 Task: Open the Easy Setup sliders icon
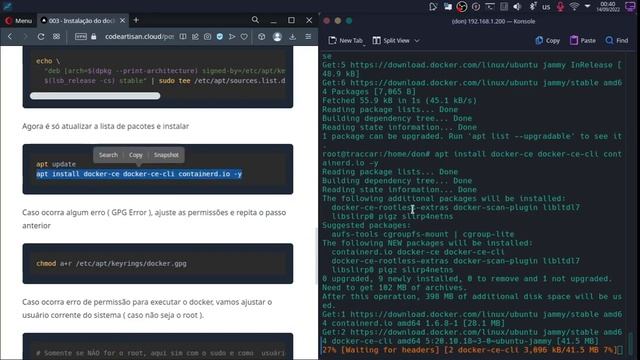pyautogui.click(x=308, y=37)
